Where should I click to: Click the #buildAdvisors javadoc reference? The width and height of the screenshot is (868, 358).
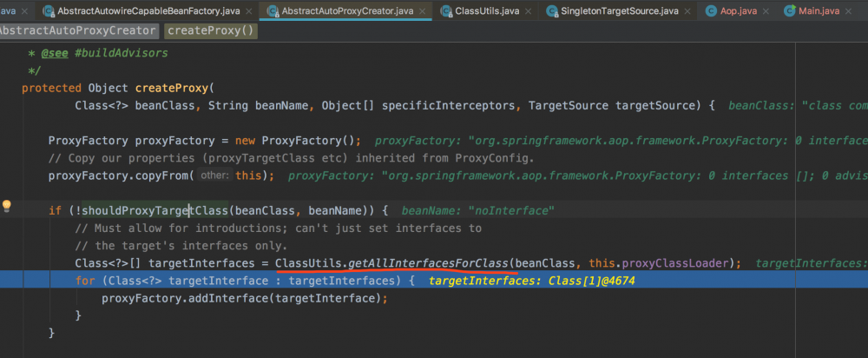[121, 53]
